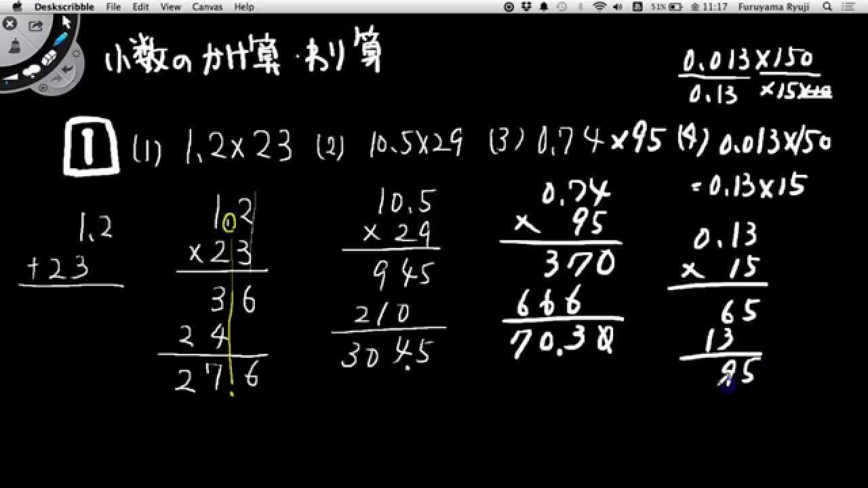Click the battery 51% indicator

click(x=667, y=7)
